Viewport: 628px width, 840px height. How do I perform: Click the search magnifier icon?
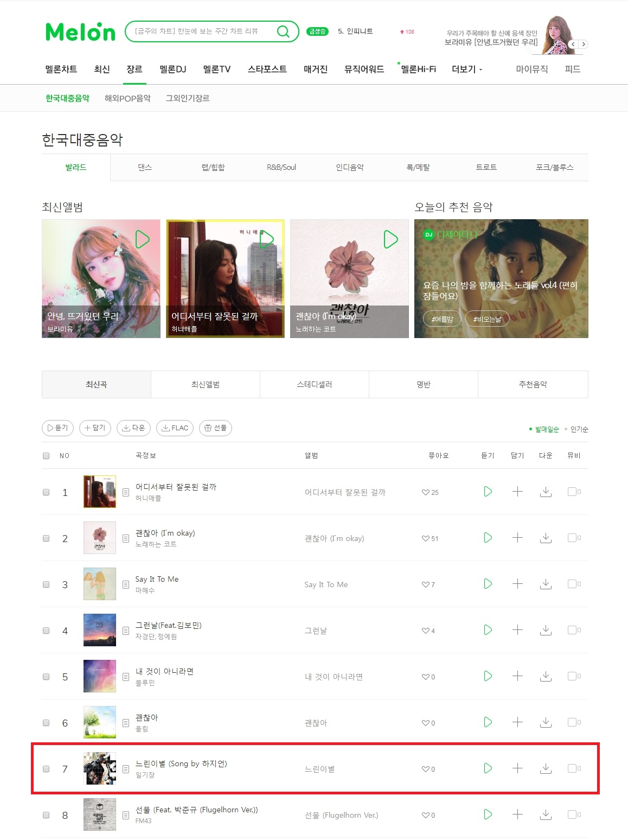283,31
